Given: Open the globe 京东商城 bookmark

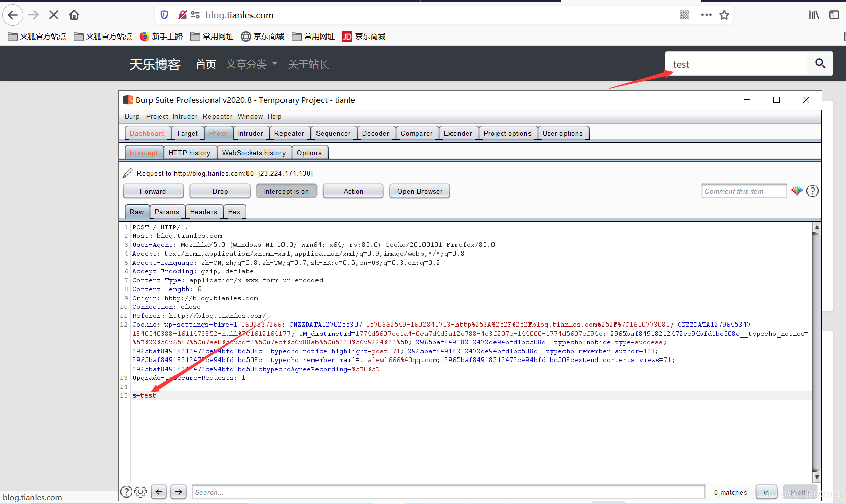Looking at the screenshot, I should tap(263, 37).
